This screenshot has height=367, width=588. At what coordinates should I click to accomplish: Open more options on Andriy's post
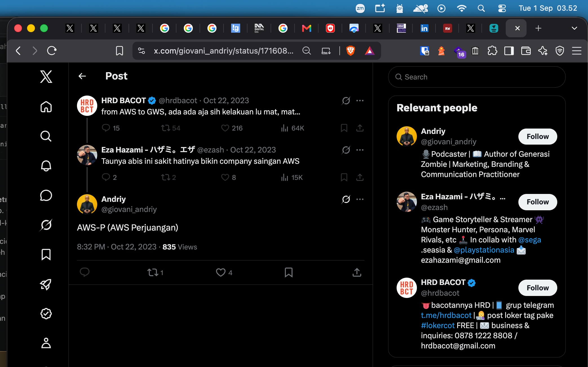pyautogui.click(x=360, y=199)
